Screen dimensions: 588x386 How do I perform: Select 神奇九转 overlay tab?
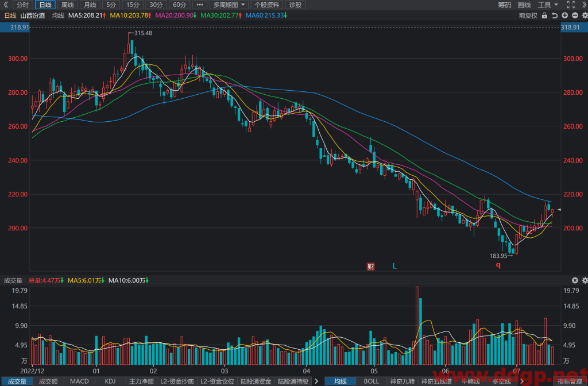pos(403,381)
